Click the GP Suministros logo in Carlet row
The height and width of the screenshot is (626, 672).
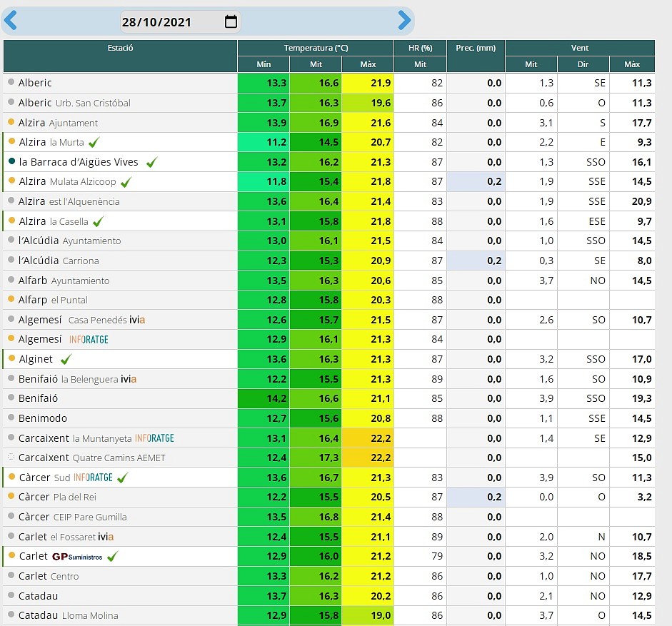77,557
